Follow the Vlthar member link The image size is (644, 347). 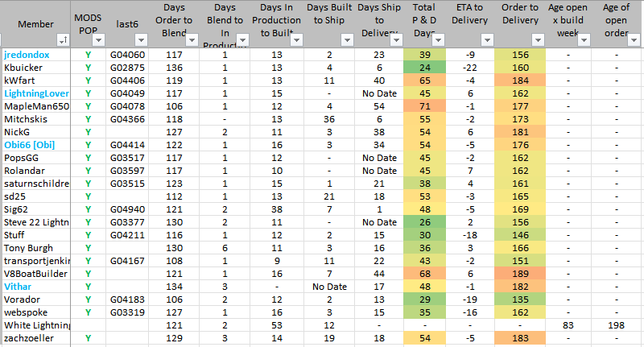pos(18,286)
